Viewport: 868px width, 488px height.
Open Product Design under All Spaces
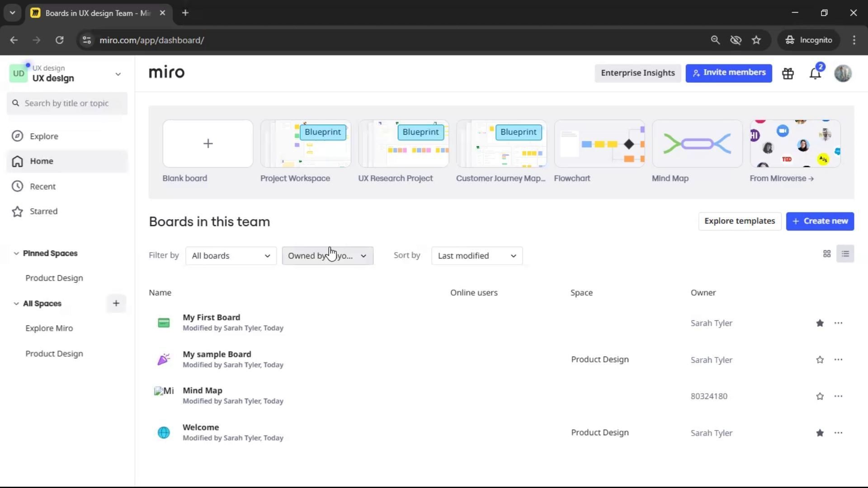tap(54, 354)
